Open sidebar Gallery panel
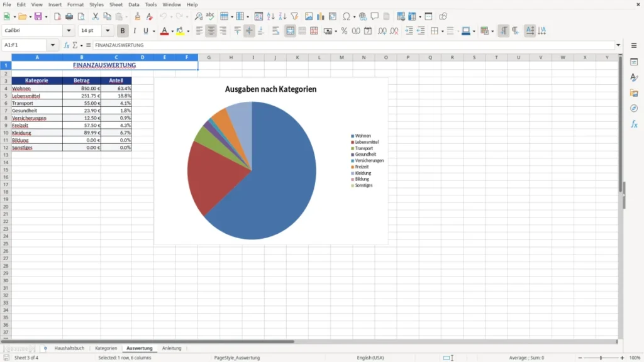This screenshot has height=362, width=644. [634, 93]
